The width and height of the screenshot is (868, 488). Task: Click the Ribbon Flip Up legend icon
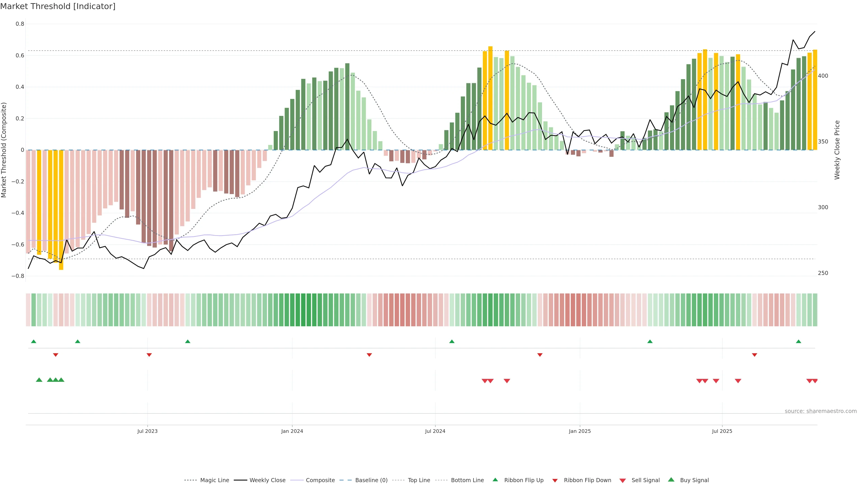point(495,480)
